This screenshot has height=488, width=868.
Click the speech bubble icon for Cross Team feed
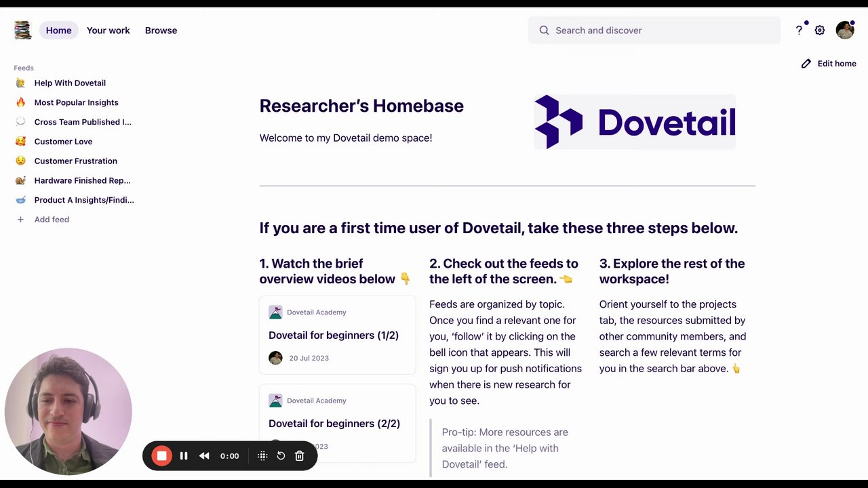coord(20,122)
